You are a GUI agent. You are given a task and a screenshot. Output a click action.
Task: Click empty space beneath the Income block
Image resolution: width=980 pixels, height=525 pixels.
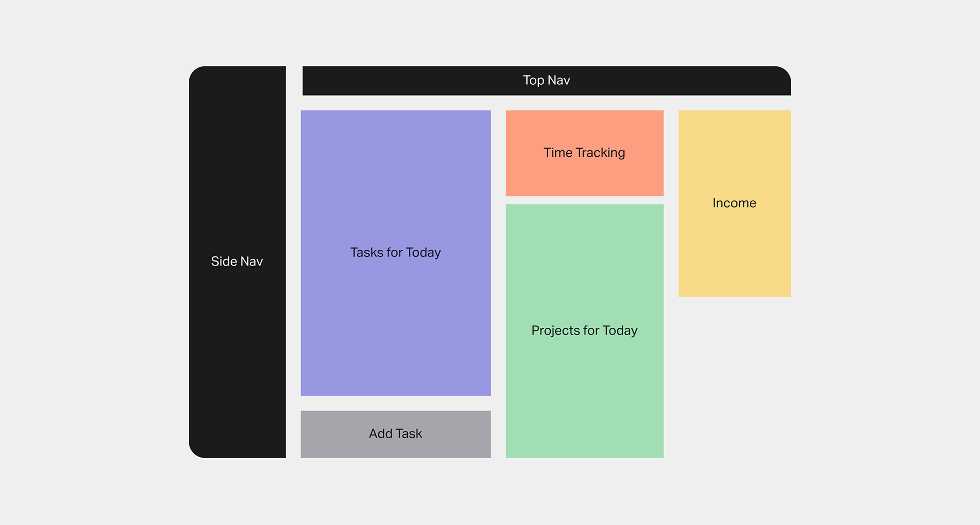[734, 378]
